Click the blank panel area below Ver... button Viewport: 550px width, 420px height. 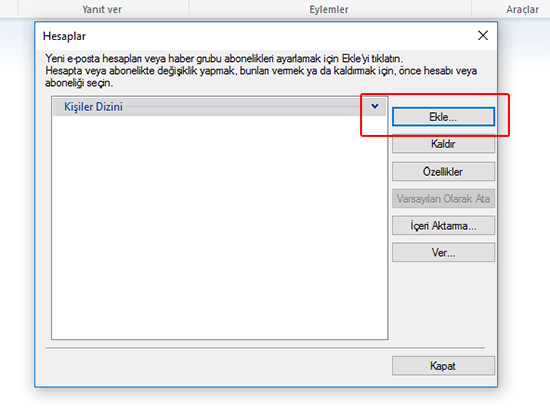(x=443, y=302)
